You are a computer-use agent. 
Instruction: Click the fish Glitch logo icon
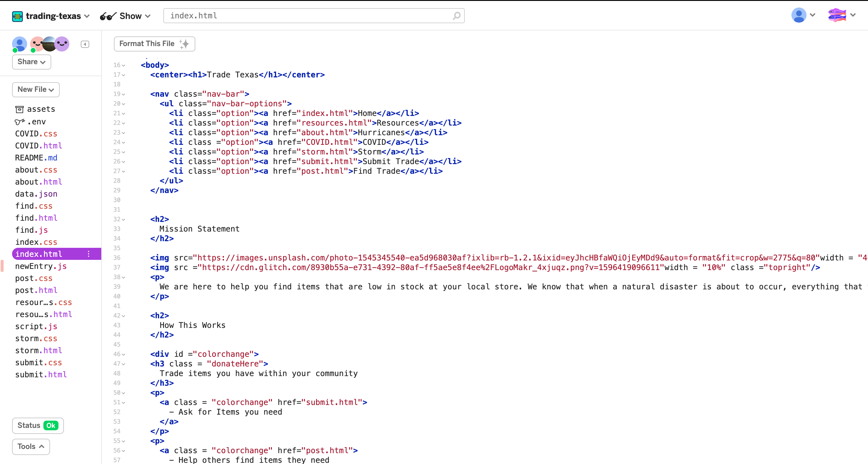[x=837, y=15]
